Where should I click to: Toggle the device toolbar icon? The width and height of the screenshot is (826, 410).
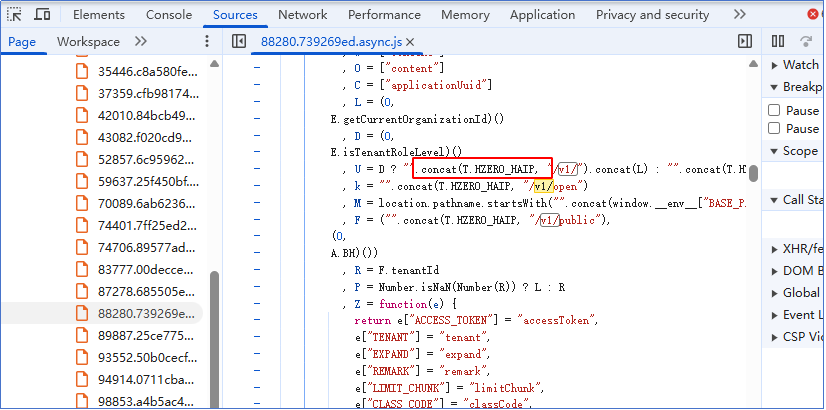click(x=43, y=15)
